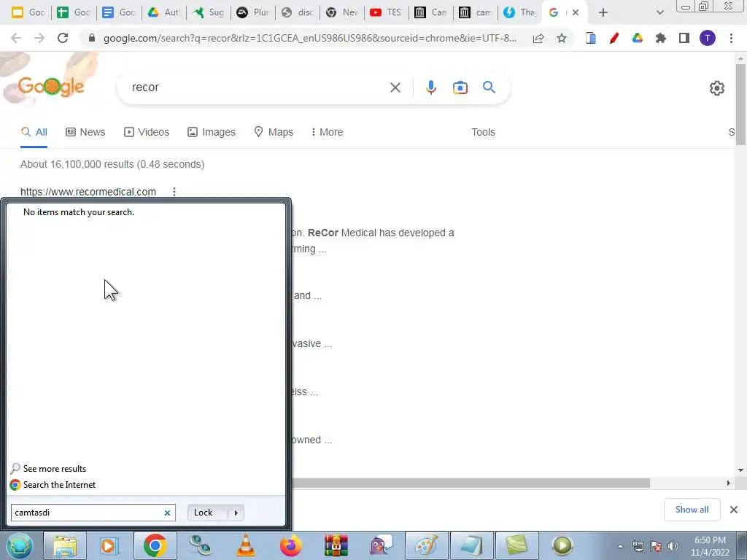Click the horizontal scrollbar thumb
The width and height of the screenshot is (747, 560).
[471, 483]
